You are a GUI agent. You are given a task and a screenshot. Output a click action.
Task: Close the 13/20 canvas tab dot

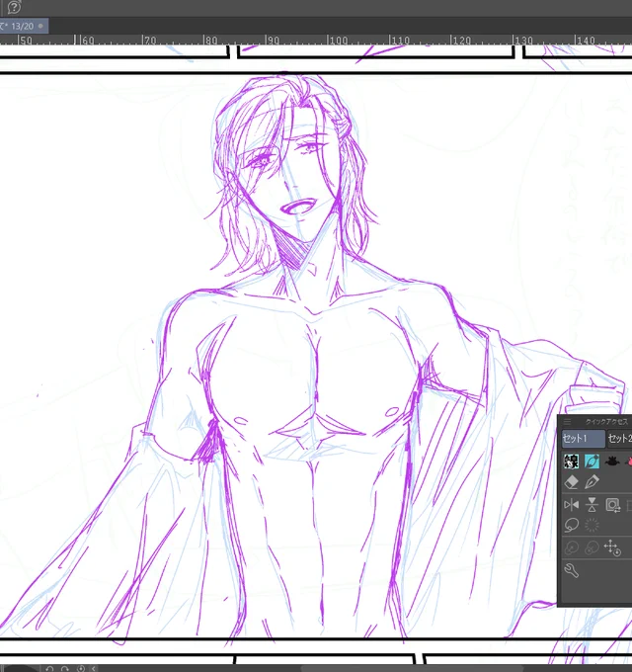tap(40, 26)
